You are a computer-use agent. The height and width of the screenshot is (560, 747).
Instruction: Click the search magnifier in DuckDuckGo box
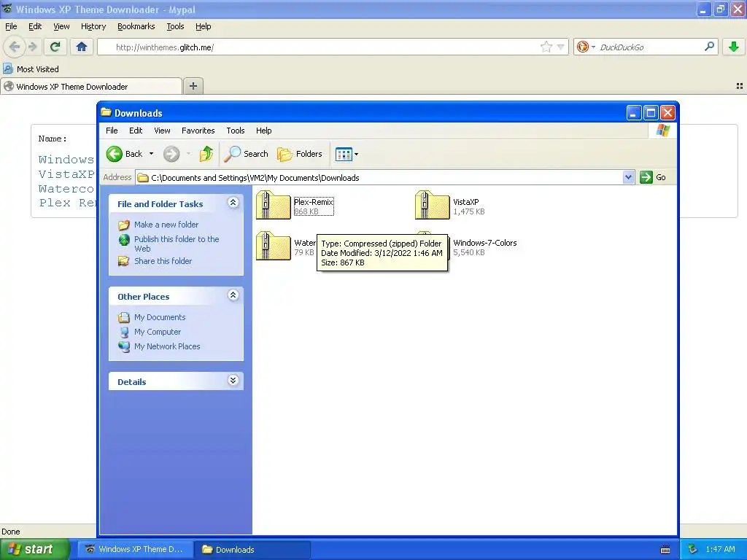tap(709, 46)
